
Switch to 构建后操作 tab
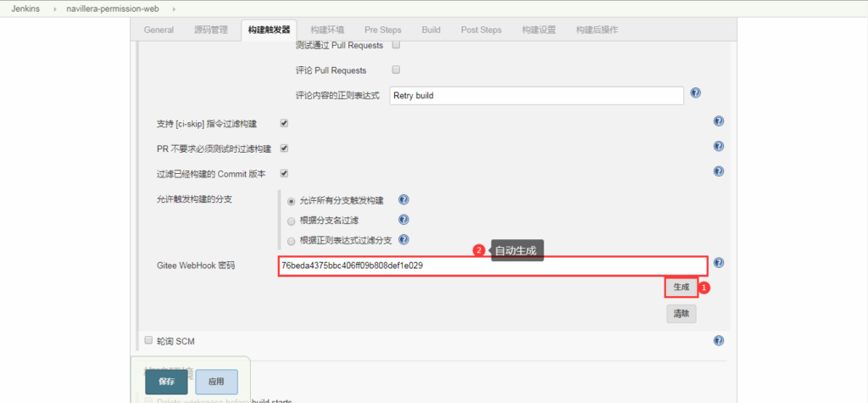click(x=597, y=30)
